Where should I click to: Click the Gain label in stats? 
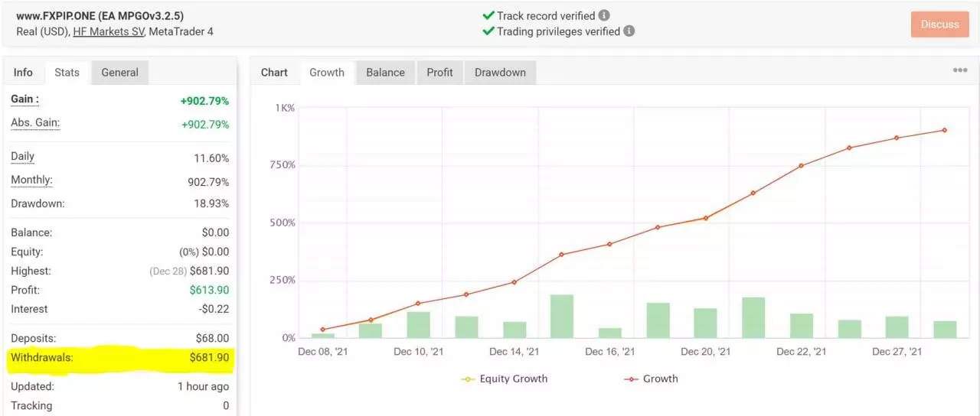coord(24,99)
